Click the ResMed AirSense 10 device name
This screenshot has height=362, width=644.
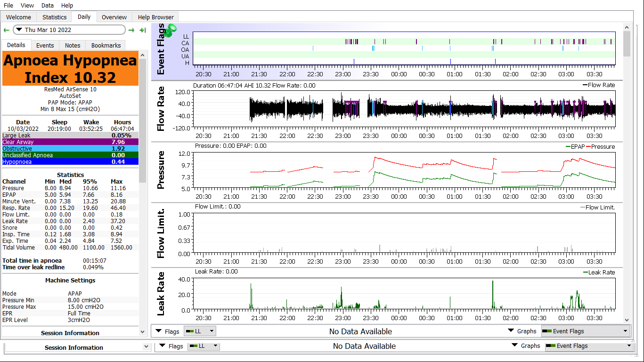coord(70,89)
